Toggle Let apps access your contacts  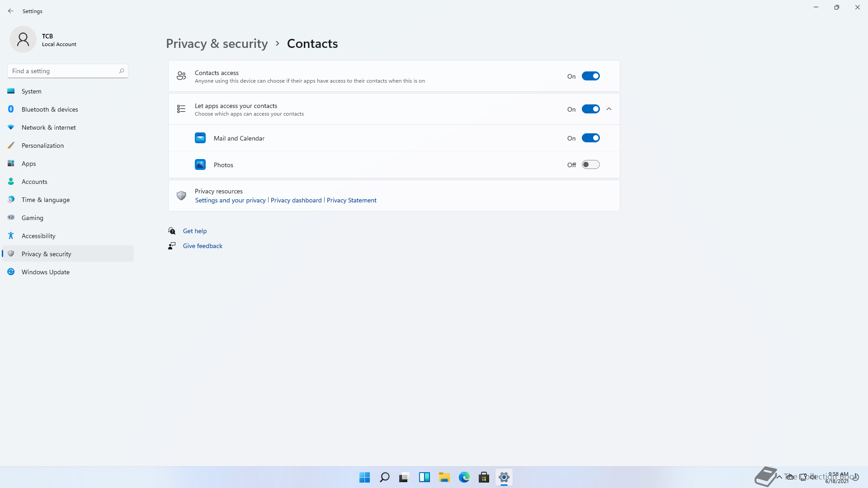(x=590, y=109)
